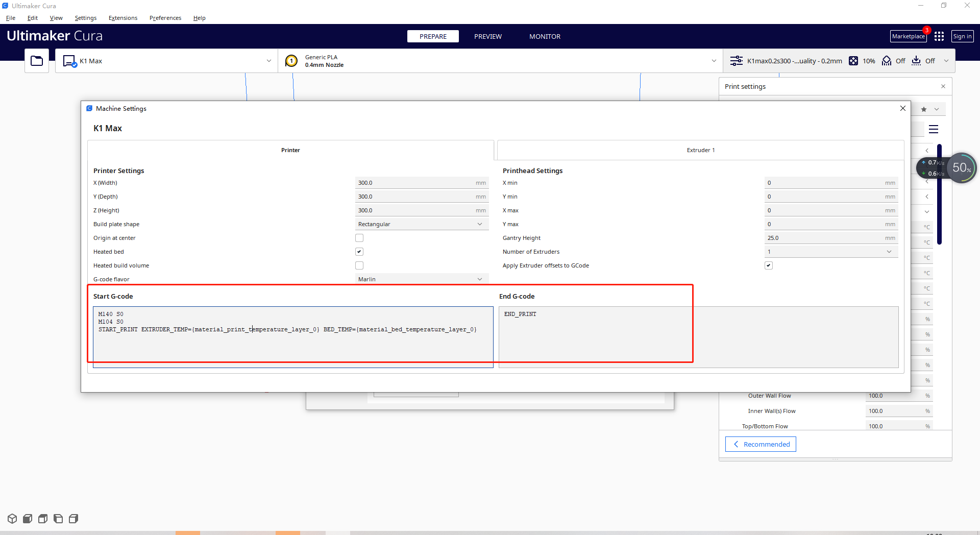The width and height of the screenshot is (980, 535).
Task: Open the Preferences menu
Action: point(165,18)
